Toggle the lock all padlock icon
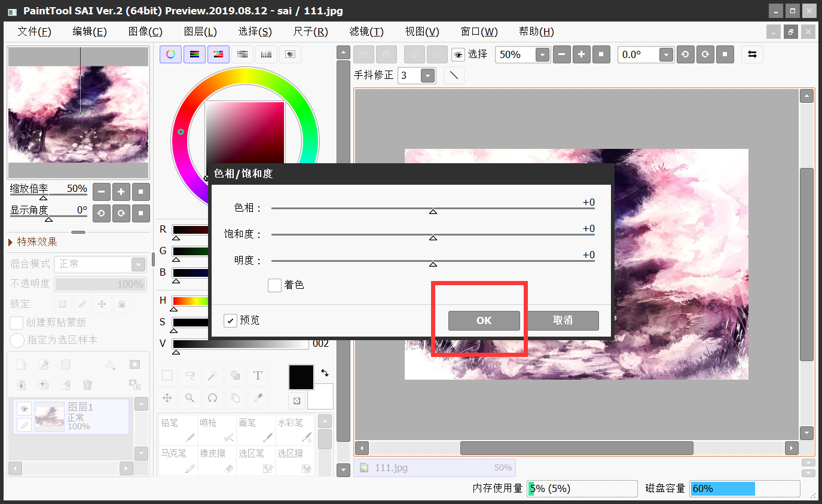822x504 pixels. 121,304
